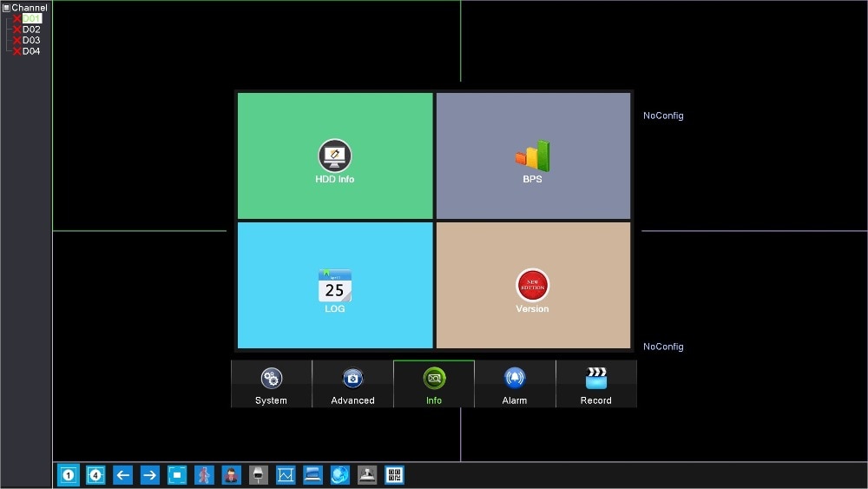This screenshot has width=868, height=489.
Task: Switch to four-view layout icon
Action: click(95, 475)
